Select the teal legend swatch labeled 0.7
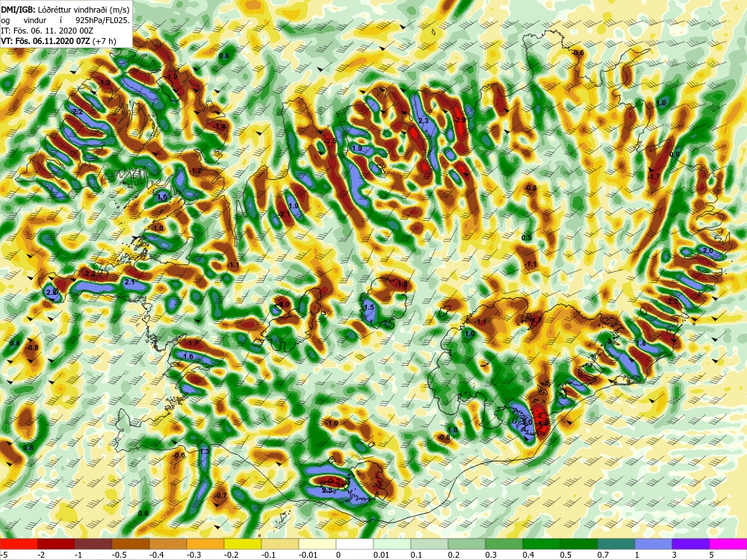This screenshot has height=560, width=747. 616,544
